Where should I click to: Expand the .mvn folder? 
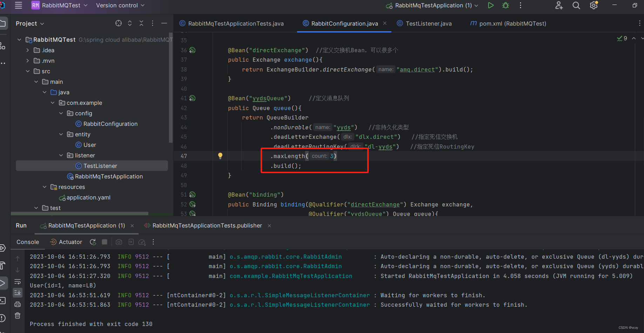[x=28, y=61]
